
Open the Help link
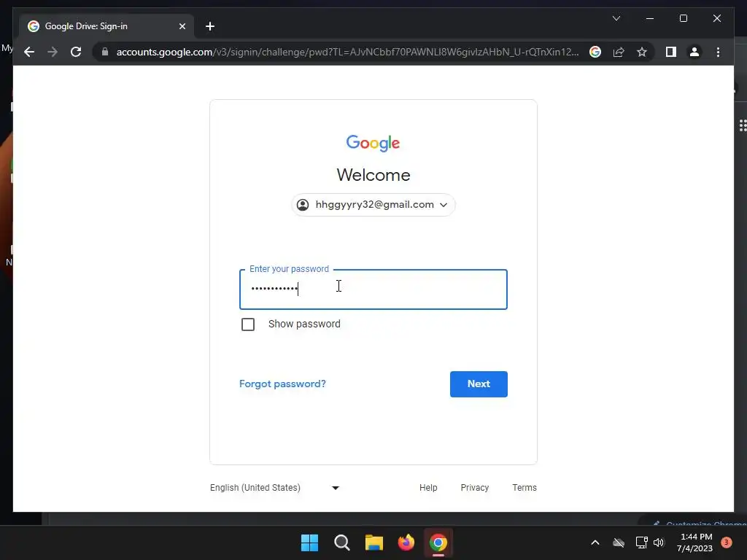(427, 488)
